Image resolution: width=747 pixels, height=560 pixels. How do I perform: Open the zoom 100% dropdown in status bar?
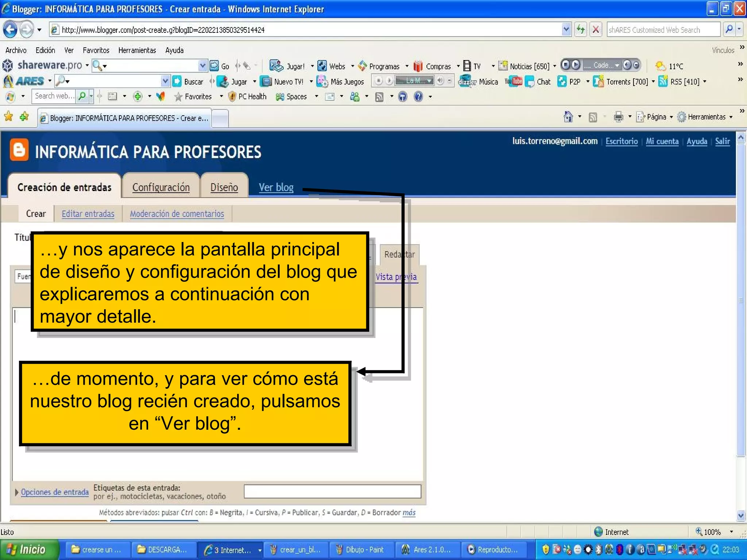click(x=731, y=532)
